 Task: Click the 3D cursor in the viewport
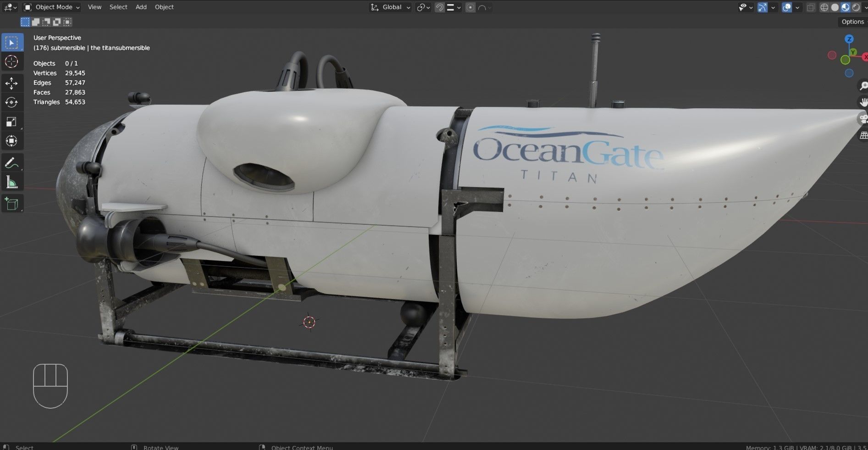[309, 322]
